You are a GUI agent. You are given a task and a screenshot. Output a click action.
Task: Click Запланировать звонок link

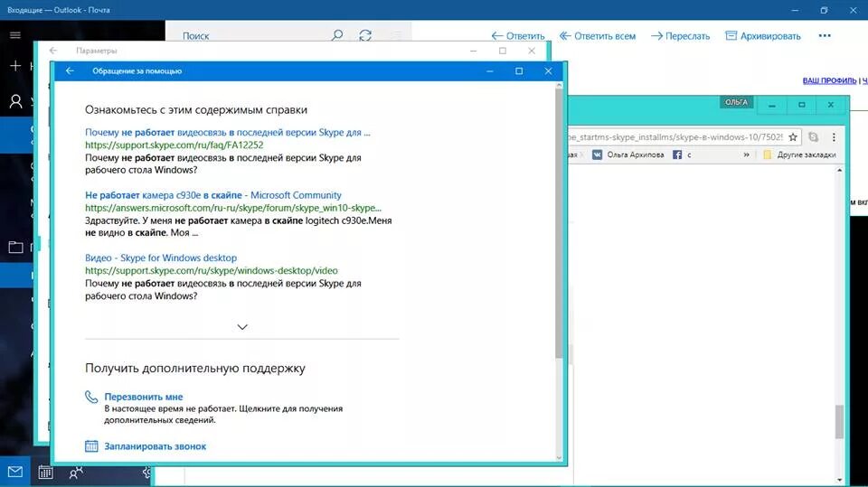coord(155,446)
